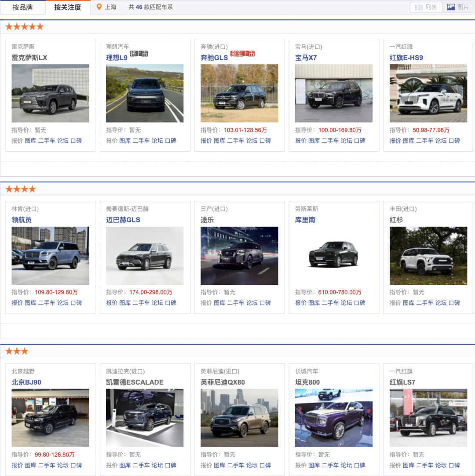Select the 按关注度 tab
The width and height of the screenshot is (475, 476).
tap(68, 7)
